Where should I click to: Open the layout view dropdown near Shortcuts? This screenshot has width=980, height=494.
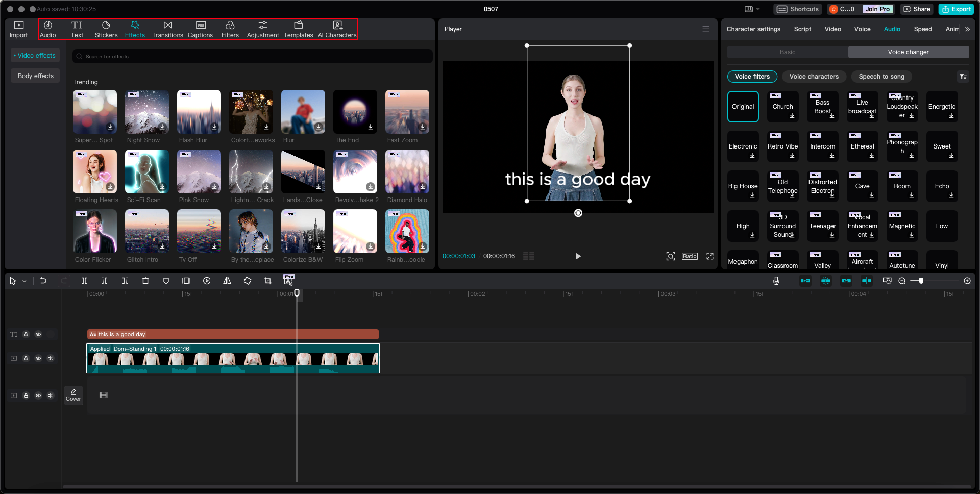[751, 9]
